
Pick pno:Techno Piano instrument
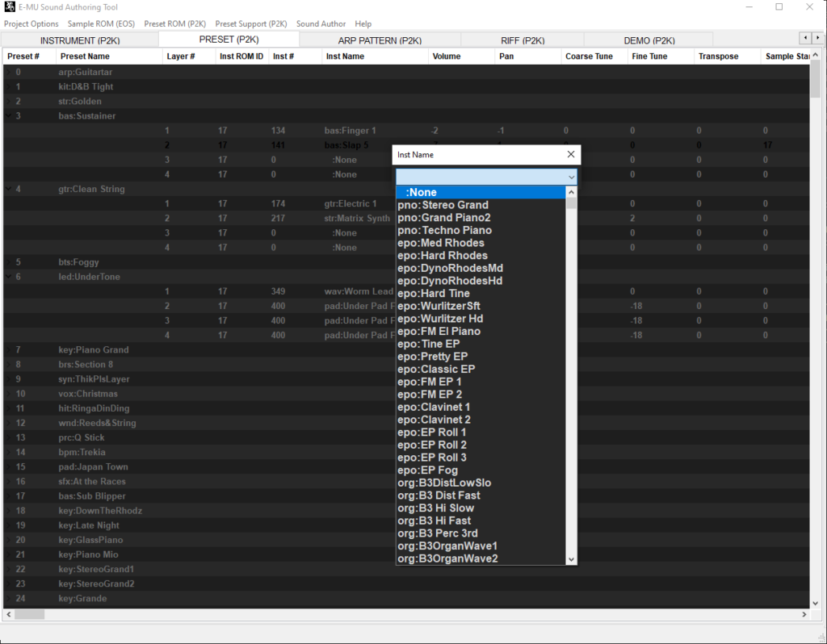(481, 230)
